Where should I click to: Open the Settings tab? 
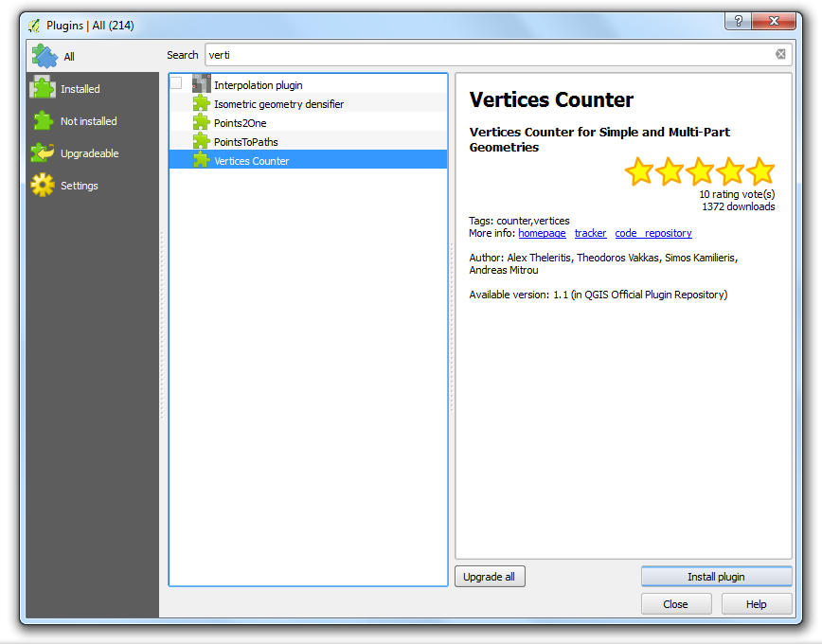pyautogui.click(x=93, y=185)
